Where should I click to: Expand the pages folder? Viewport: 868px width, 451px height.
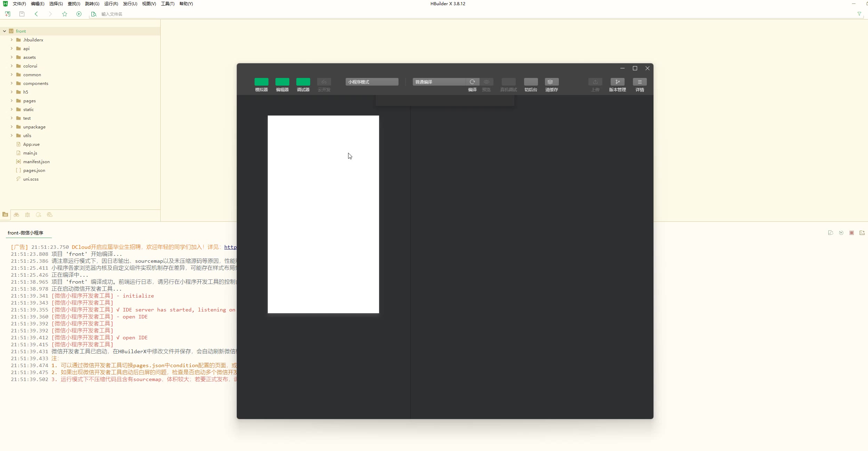(11, 101)
